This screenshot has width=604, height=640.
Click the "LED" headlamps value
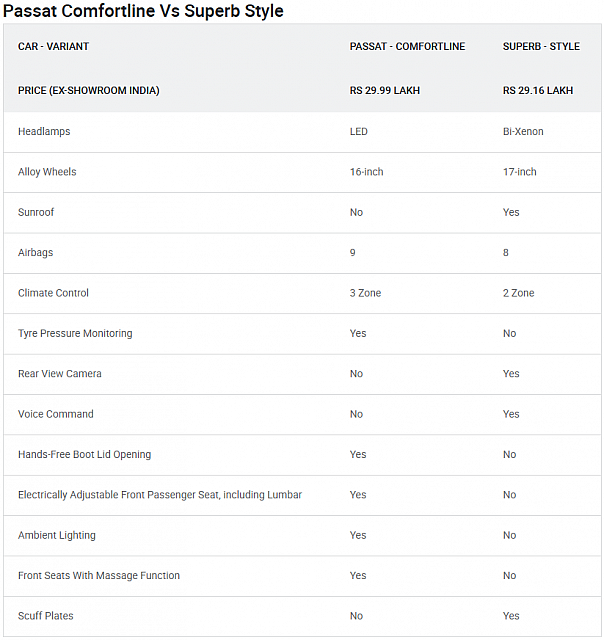[359, 132]
